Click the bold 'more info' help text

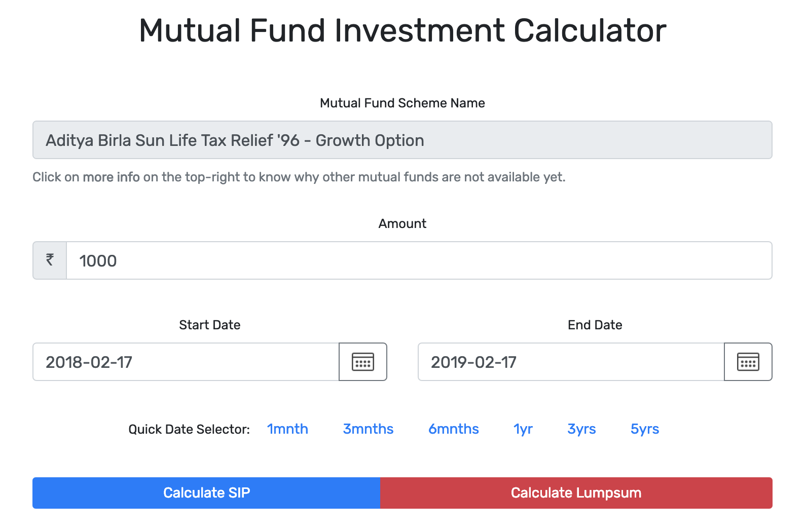coord(111,177)
